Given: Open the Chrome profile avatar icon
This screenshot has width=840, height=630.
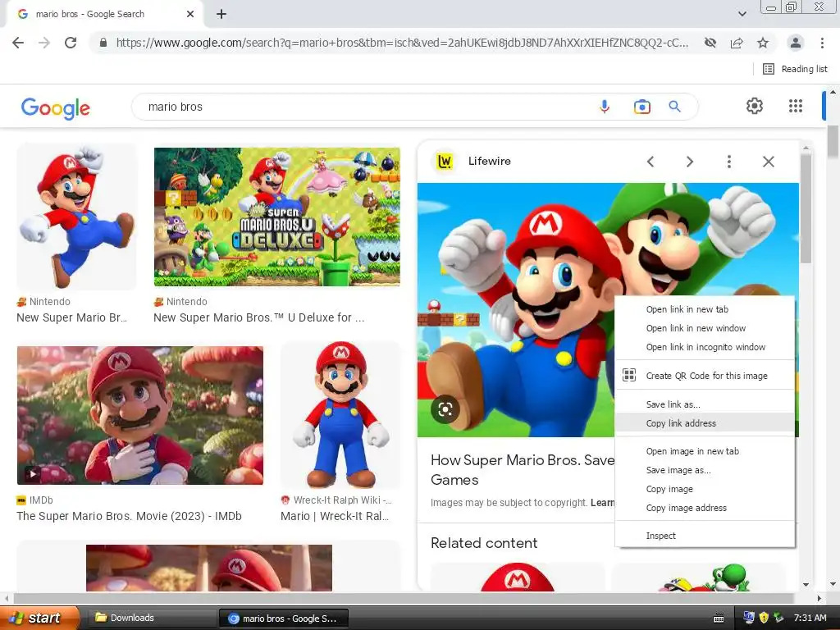Looking at the screenshot, I should (x=796, y=43).
